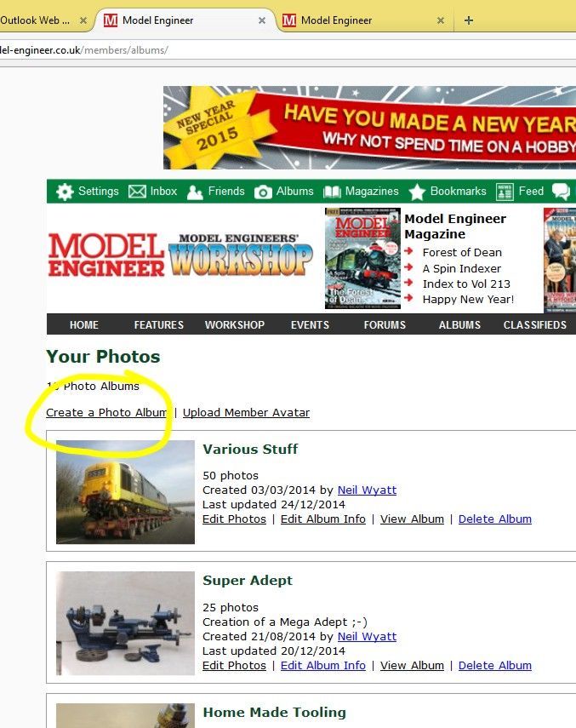
Task: Open EVENTS in navigation bar
Action: click(x=310, y=324)
